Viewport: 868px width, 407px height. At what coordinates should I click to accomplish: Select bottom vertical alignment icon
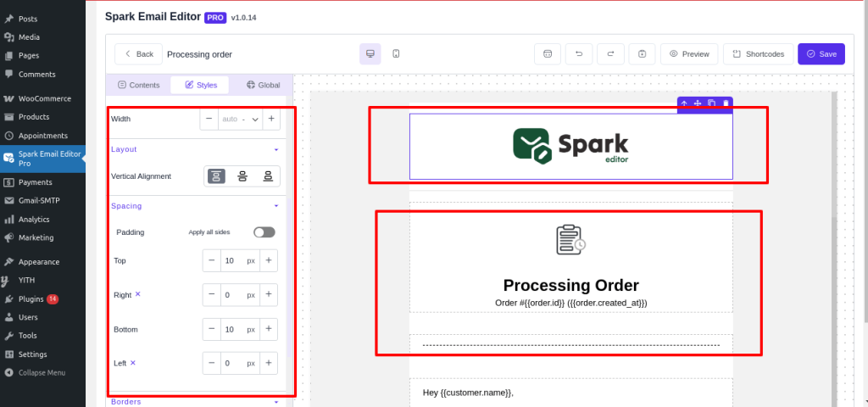click(268, 176)
